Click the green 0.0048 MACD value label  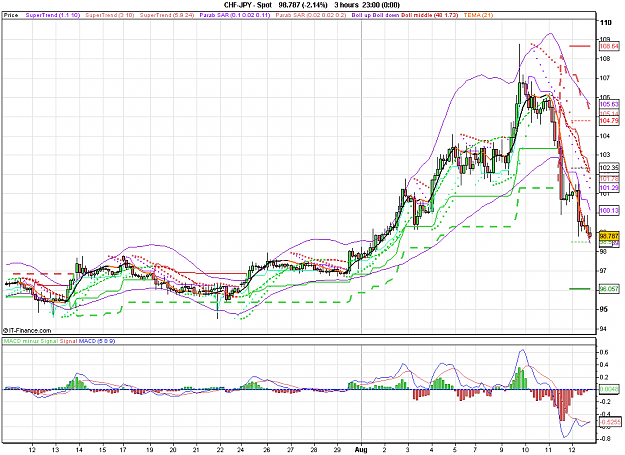pos(609,389)
